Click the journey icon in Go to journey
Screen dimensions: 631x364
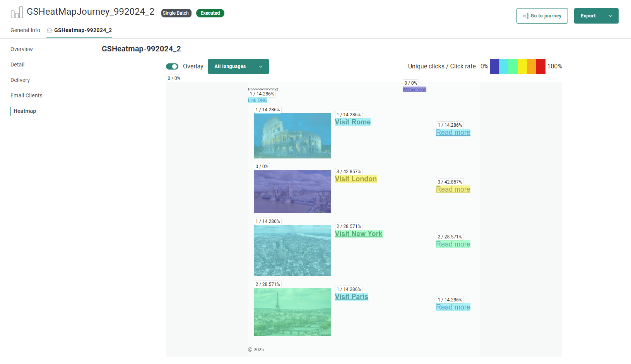[526, 16]
